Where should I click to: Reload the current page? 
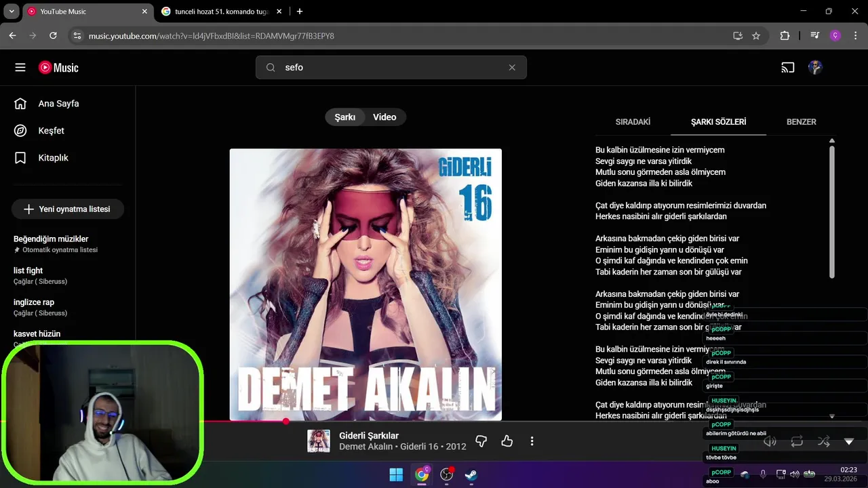53,36
